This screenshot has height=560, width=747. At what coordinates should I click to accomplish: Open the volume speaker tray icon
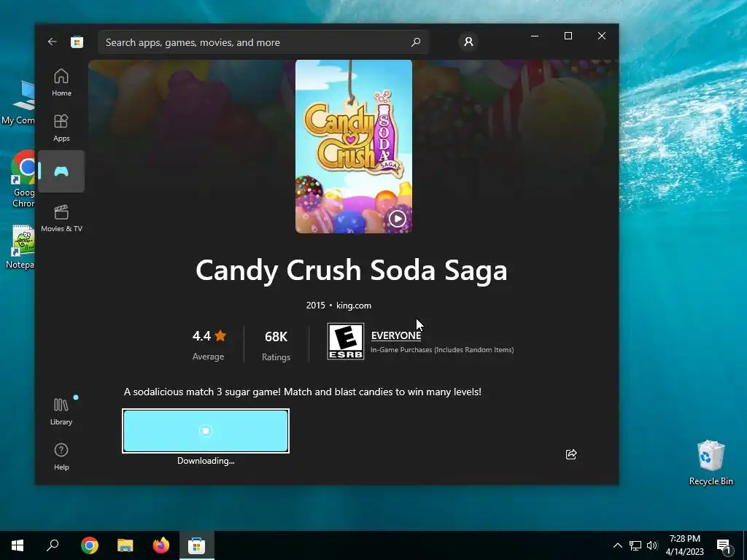652,545
